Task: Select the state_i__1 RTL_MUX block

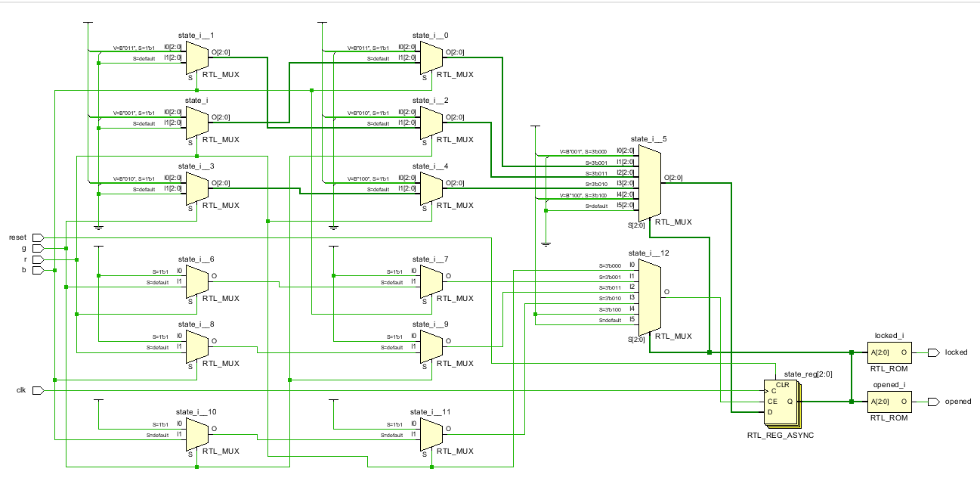Action: point(196,57)
